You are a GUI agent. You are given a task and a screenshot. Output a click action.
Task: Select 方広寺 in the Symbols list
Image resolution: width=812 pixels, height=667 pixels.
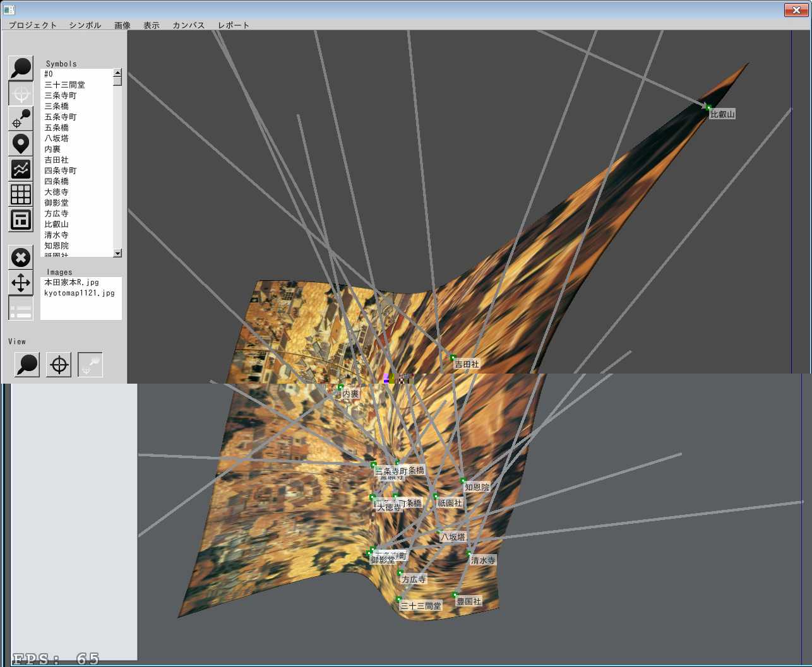point(76,213)
